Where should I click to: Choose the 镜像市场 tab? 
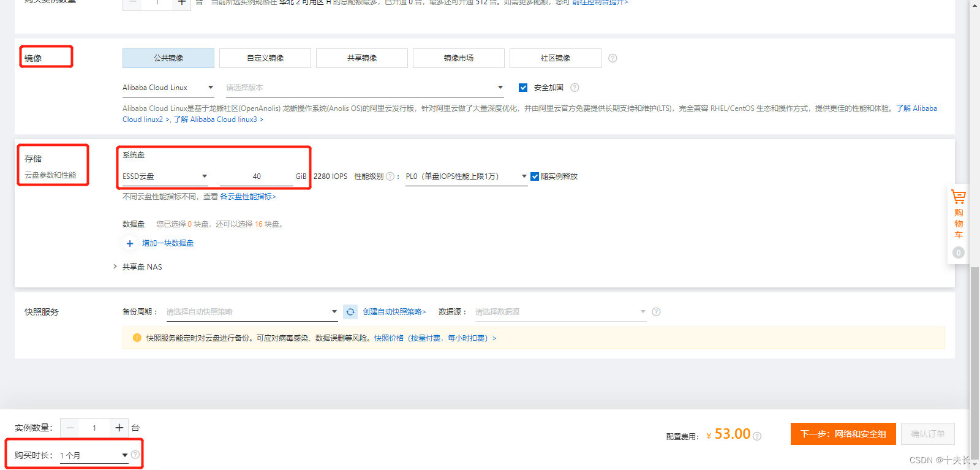(x=459, y=58)
